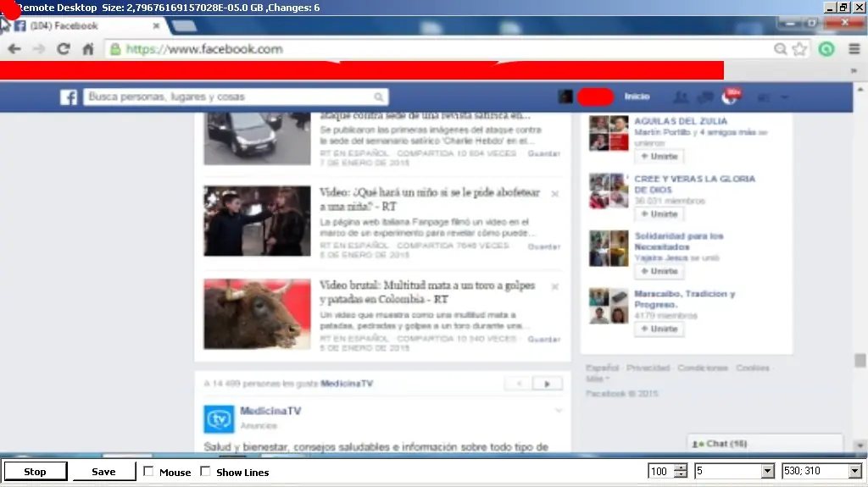Dismiss the bull video story
This screenshot has width=868, height=487.
click(554, 286)
